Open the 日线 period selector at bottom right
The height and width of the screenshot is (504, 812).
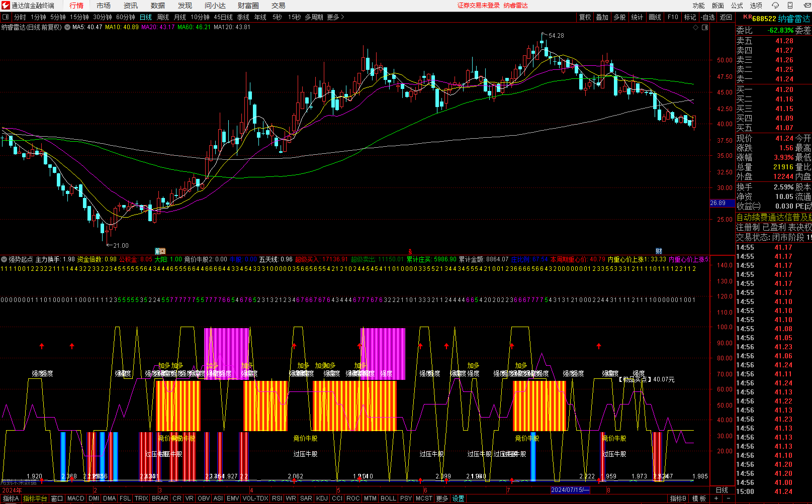point(722,490)
